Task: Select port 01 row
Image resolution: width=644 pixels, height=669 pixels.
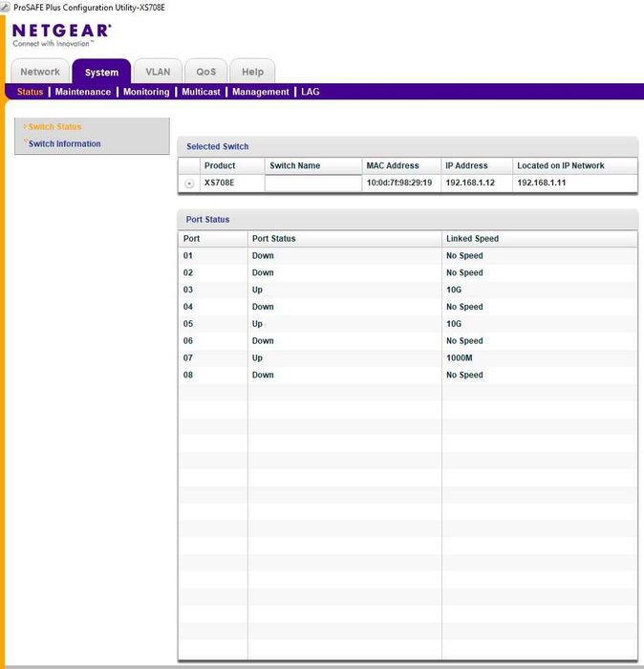Action: pos(408,255)
